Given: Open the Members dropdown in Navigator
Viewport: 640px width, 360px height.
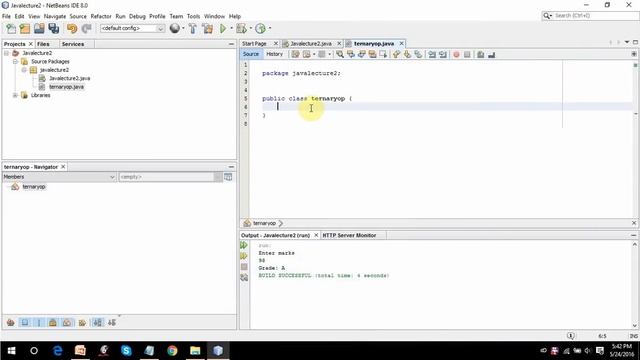Looking at the screenshot, I should pyautogui.click(x=112, y=177).
